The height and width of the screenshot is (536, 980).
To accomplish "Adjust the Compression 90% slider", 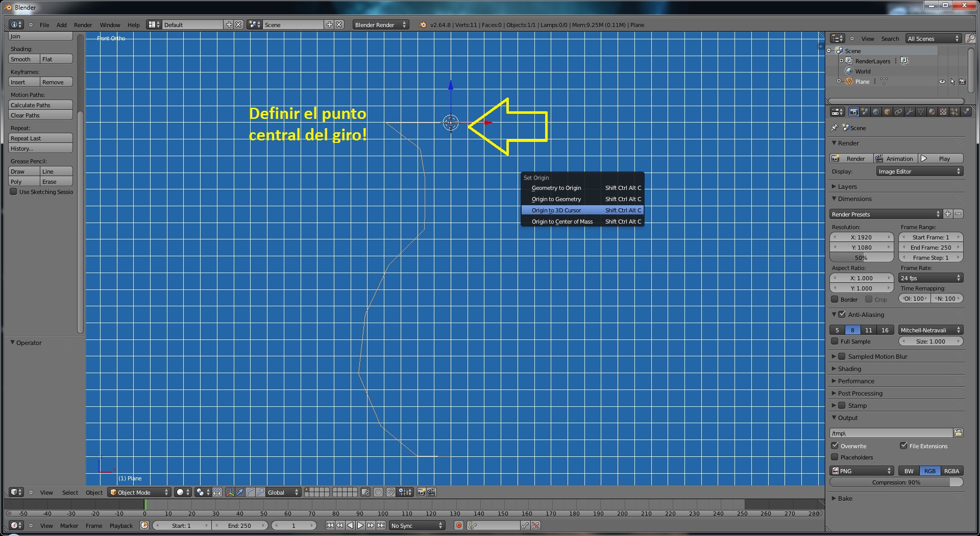I will (896, 482).
